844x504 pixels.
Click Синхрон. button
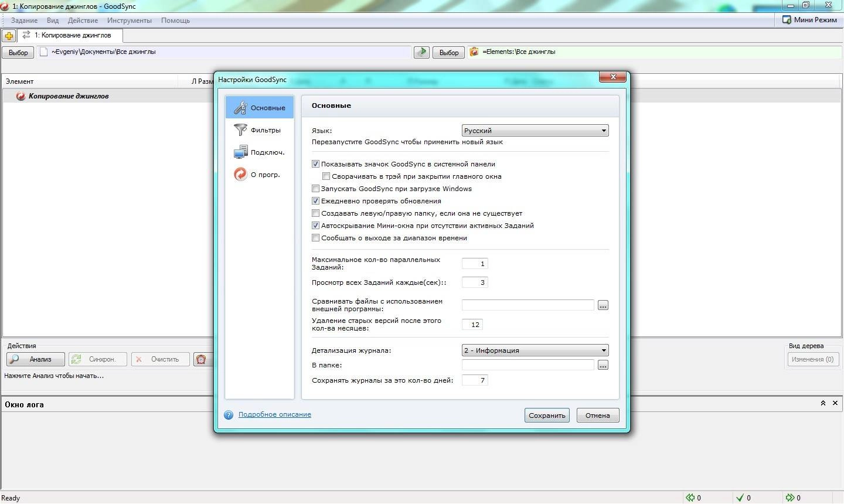coord(98,359)
